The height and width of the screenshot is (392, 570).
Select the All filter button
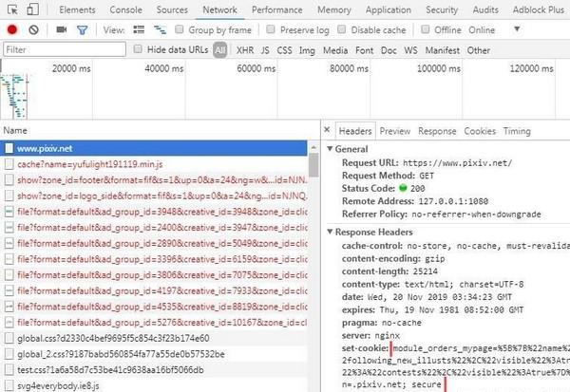pyautogui.click(x=220, y=50)
